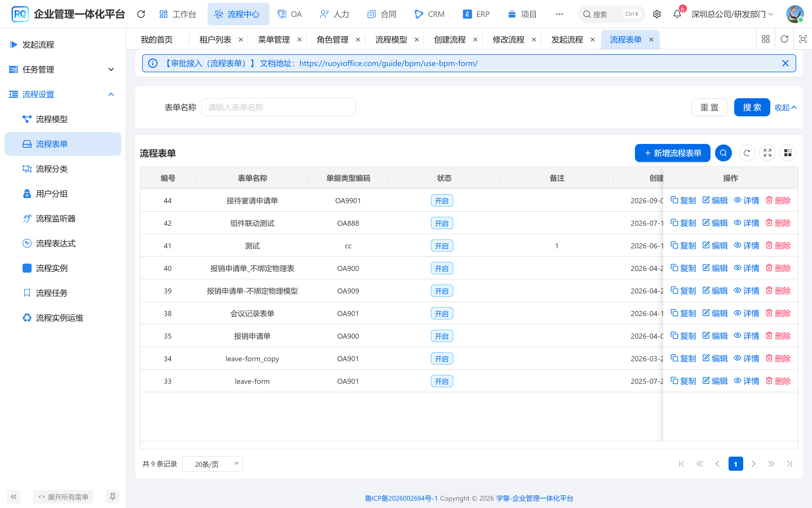Viewport: 812px width, 508px height.
Task: Open the CRM top menu
Action: (x=429, y=14)
